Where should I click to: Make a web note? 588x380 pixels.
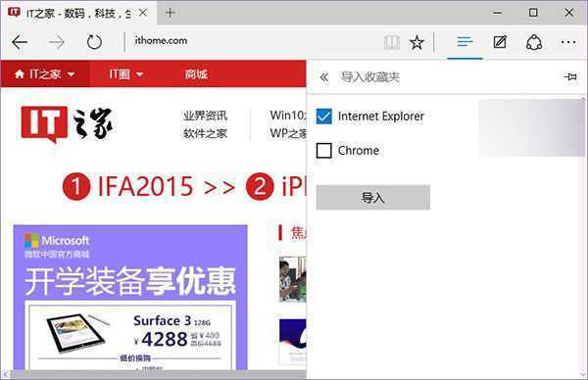point(500,42)
